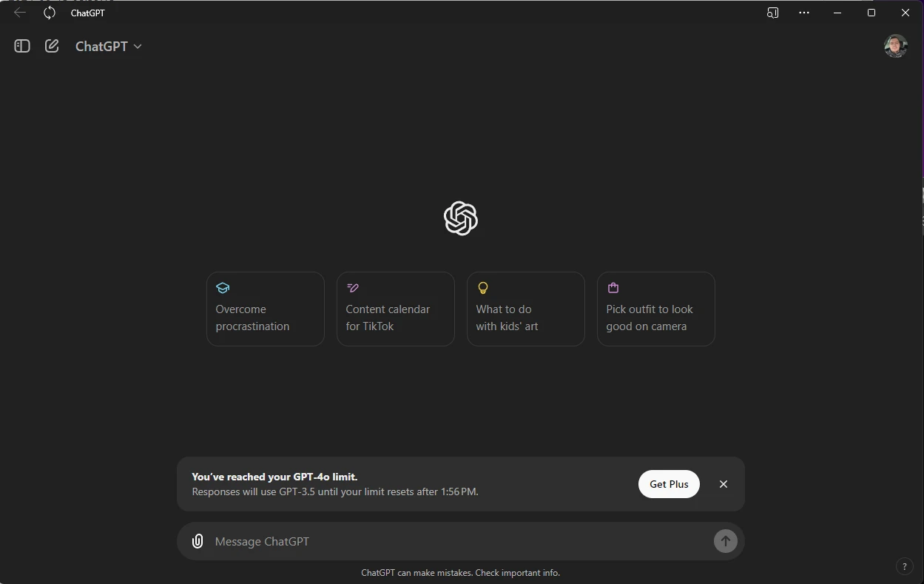
Task: Click the Get Plus button
Action: pyautogui.click(x=669, y=484)
